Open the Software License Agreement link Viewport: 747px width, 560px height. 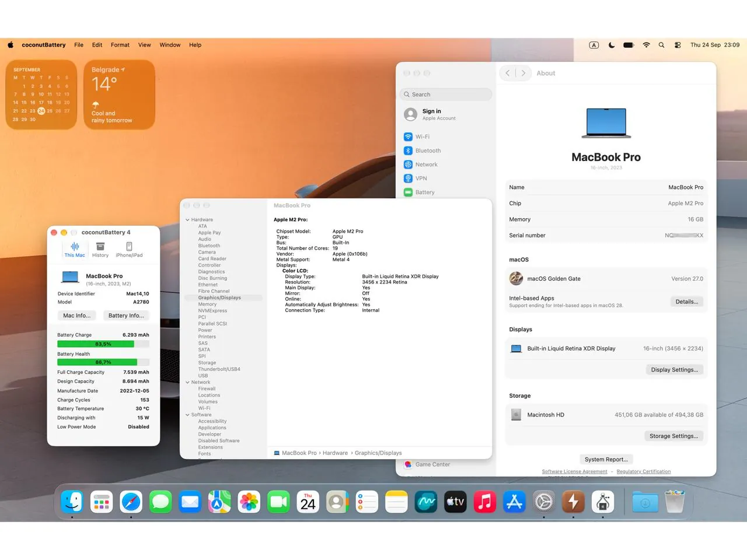(x=574, y=472)
